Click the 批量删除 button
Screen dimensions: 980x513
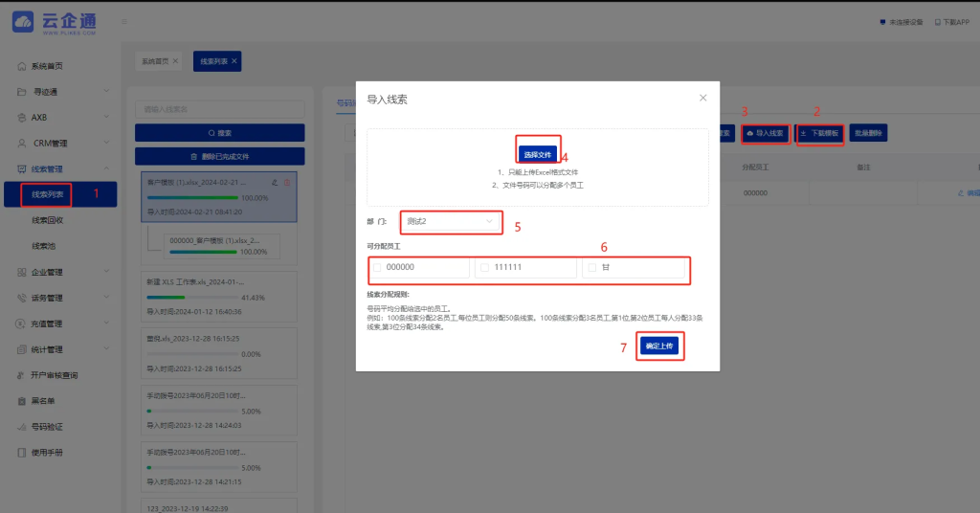(x=868, y=133)
